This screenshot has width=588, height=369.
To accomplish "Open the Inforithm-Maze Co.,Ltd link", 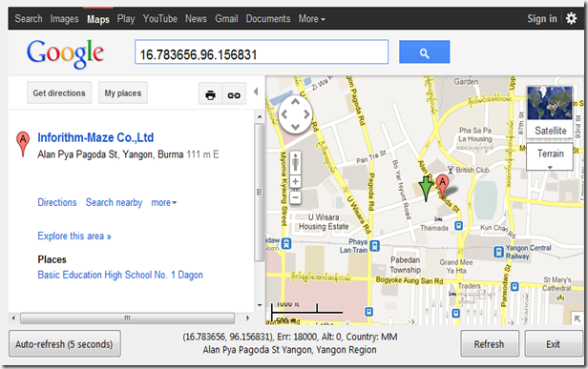I will tap(95, 137).
